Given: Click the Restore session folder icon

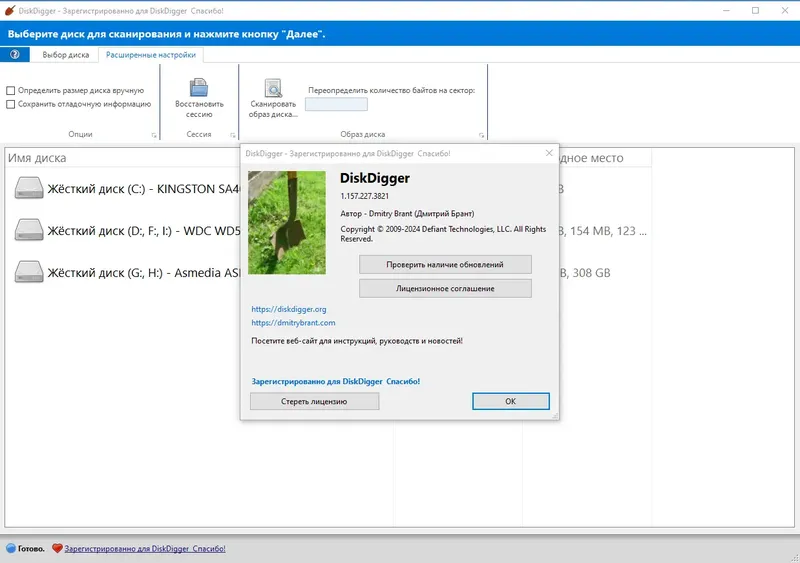Looking at the screenshot, I should coord(198,87).
